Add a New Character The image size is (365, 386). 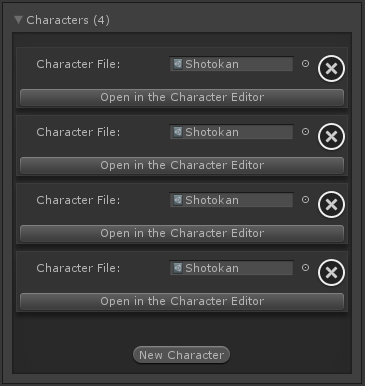[x=181, y=355]
